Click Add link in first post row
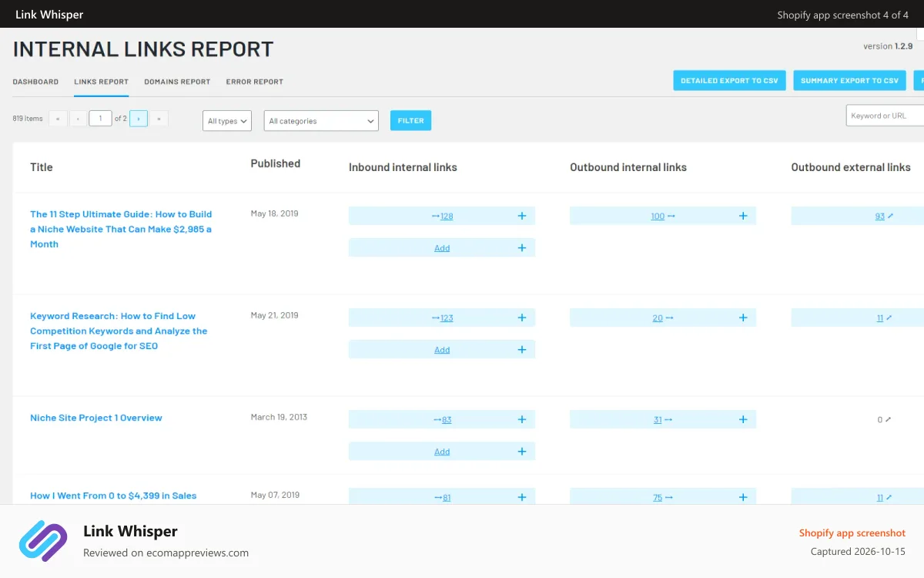Viewport: 924px width, 578px height. tap(442, 248)
